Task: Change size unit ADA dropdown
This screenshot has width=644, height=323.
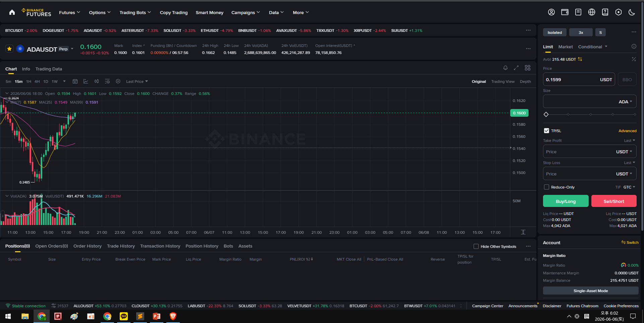Action: pos(625,102)
